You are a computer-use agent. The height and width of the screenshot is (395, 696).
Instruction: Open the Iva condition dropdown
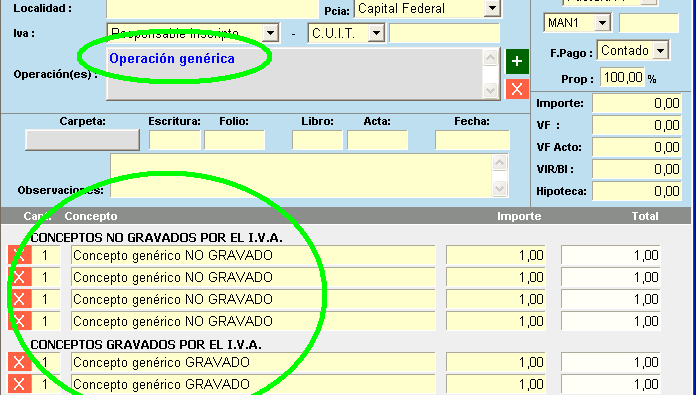(270, 33)
